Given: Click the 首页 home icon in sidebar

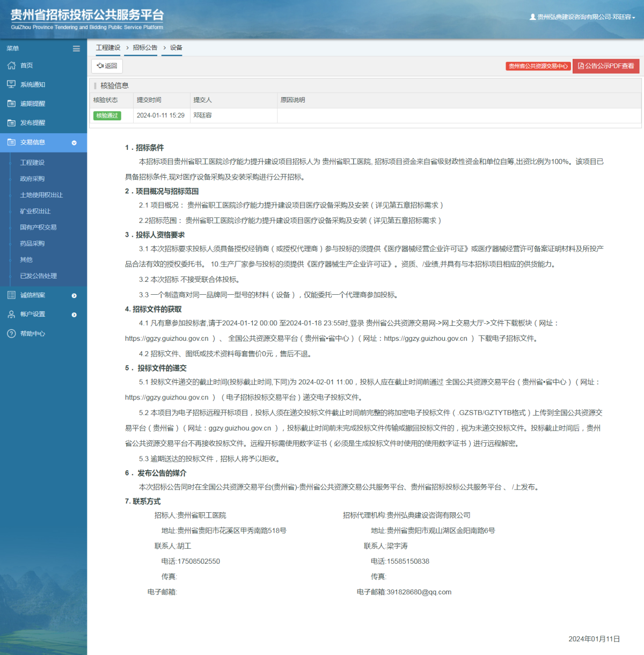Looking at the screenshot, I should pos(11,65).
